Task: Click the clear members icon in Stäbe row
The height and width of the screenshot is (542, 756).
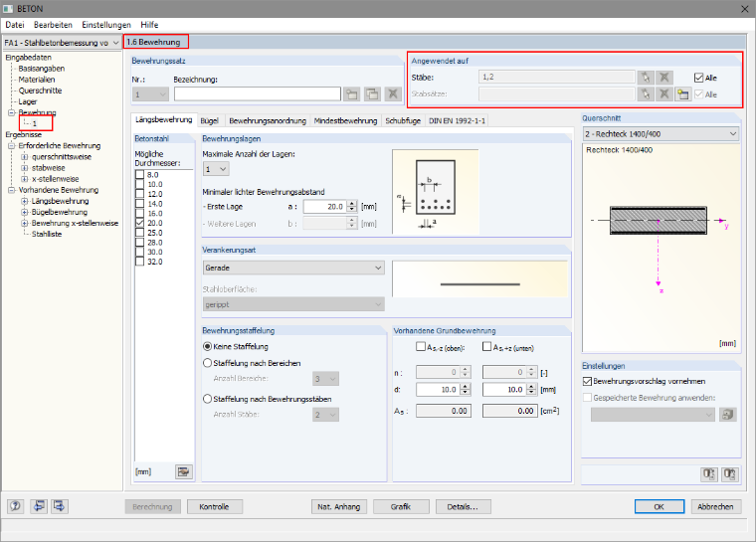Action: pyautogui.click(x=663, y=78)
